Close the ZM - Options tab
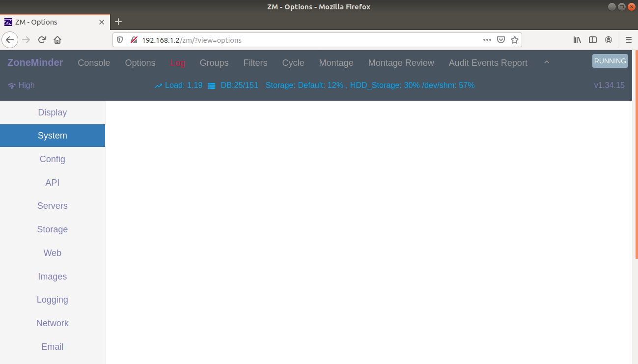This screenshot has width=638, height=364. (x=102, y=22)
